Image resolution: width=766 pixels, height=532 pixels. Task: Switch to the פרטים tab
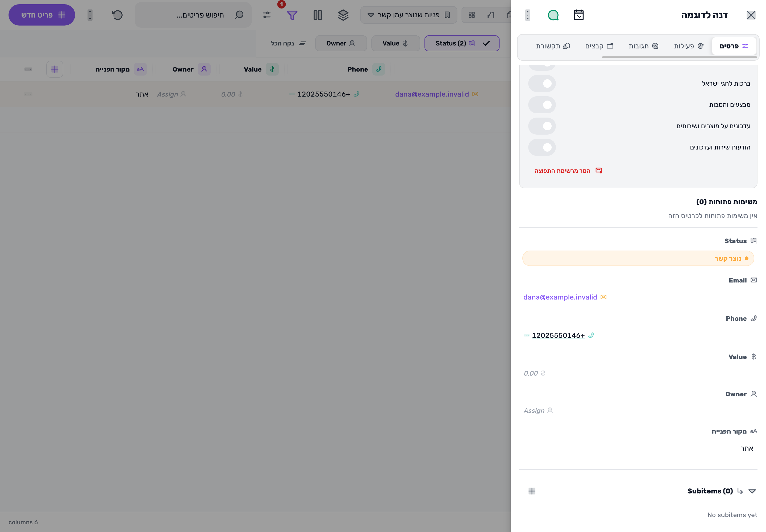[x=734, y=46]
